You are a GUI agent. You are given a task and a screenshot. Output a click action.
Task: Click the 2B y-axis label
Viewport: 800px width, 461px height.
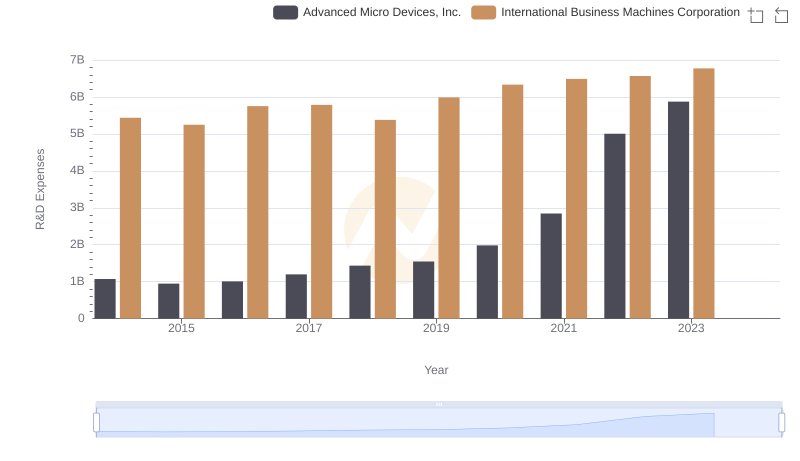[77, 244]
